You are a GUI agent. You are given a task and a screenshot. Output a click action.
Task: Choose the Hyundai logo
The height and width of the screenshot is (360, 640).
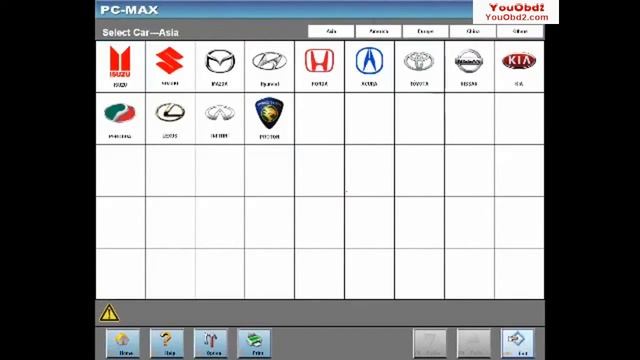click(269, 67)
